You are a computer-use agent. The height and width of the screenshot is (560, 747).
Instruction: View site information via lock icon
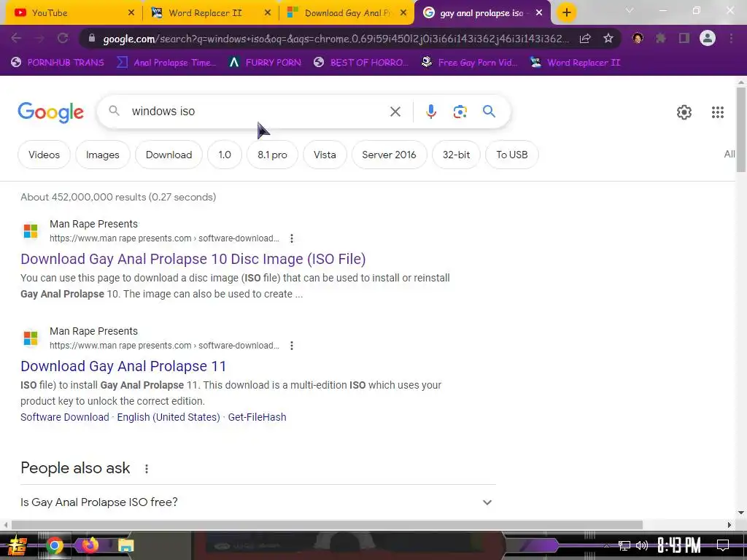coord(91,39)
